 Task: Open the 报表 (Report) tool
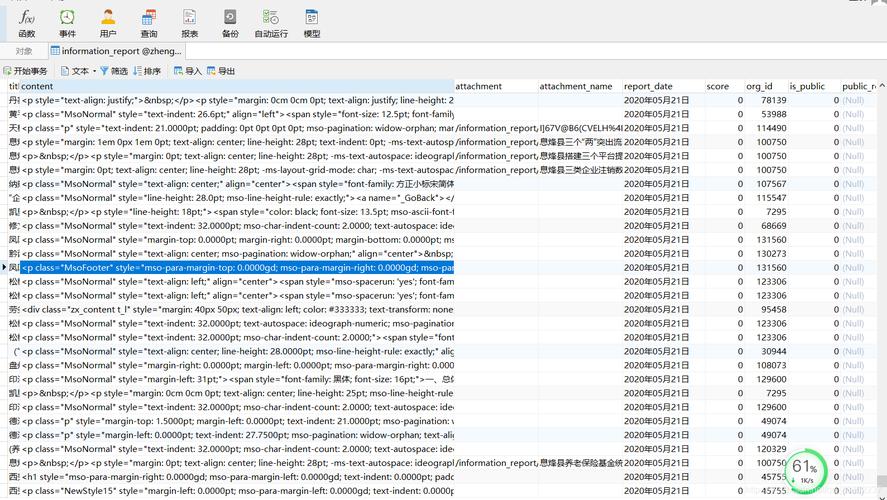(x=190, y=24)
